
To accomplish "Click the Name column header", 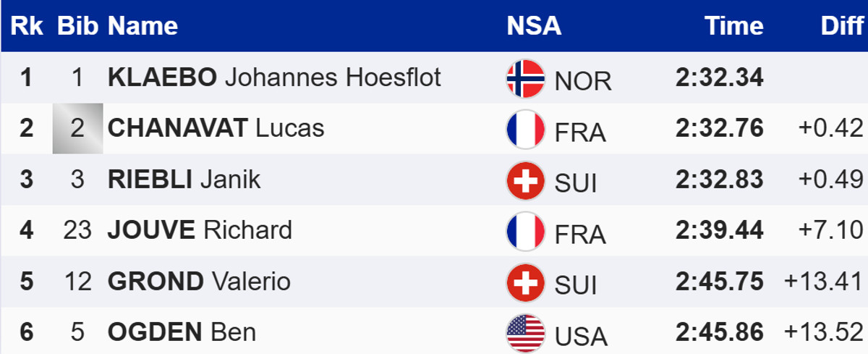I will [142, 26].
